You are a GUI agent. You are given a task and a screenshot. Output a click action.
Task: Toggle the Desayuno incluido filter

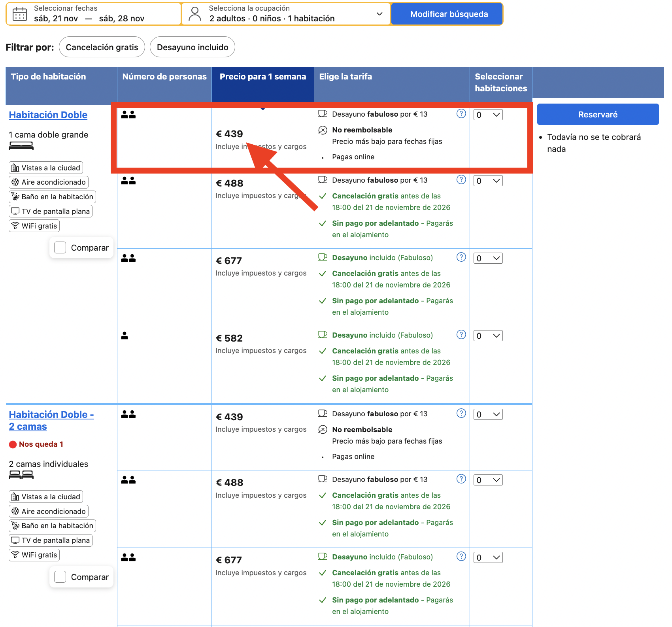coord(193,47)
